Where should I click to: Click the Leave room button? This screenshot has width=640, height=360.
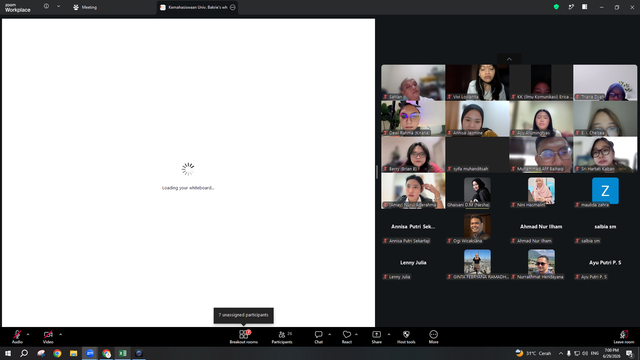[624, 337]
